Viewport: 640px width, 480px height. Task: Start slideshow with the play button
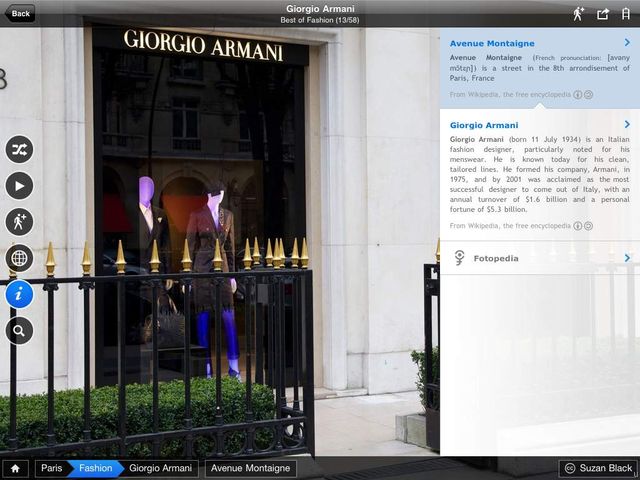[x=19, y=186]
